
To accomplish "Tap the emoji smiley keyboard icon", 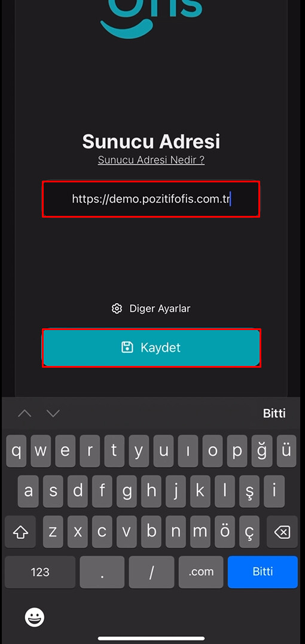I will (x=35, y=617).
